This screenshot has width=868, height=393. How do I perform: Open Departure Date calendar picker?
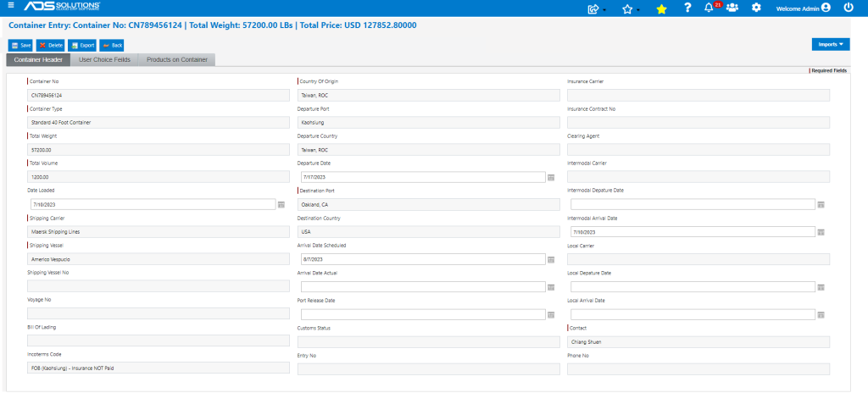click(x=551, y=177)
